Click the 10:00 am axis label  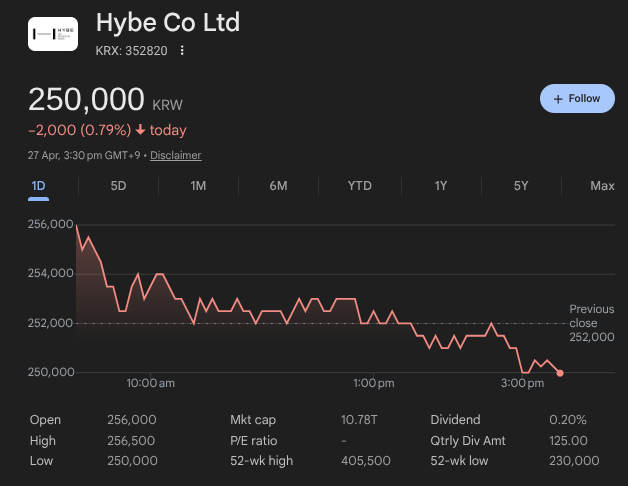point(151,383)
